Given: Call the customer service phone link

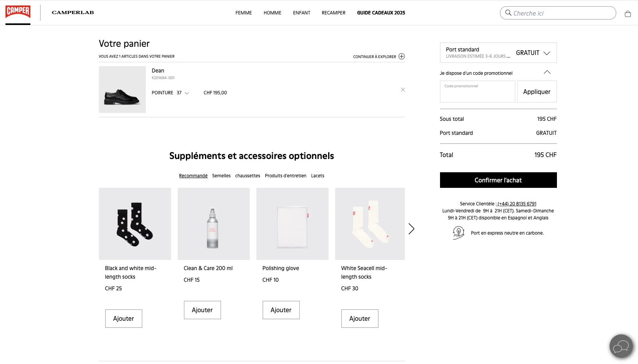Looking at the screenshot, I should click(x=516, y=203).
